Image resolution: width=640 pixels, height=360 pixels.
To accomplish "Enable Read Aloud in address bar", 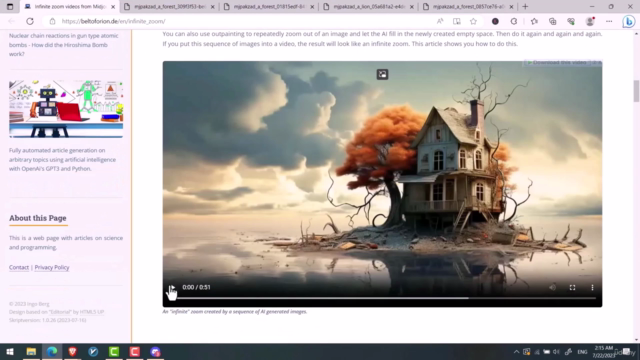I will pyautogui.click(x=440, y=21).
